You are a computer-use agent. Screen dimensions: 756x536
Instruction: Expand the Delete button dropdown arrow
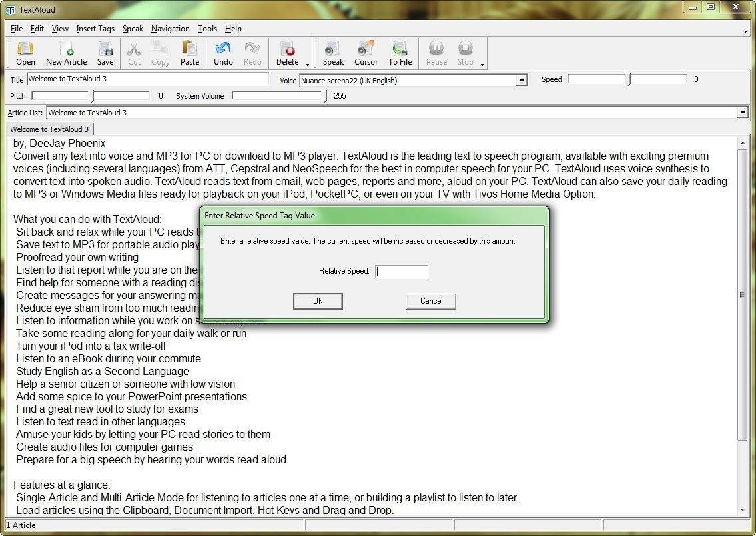pos(307,64)
